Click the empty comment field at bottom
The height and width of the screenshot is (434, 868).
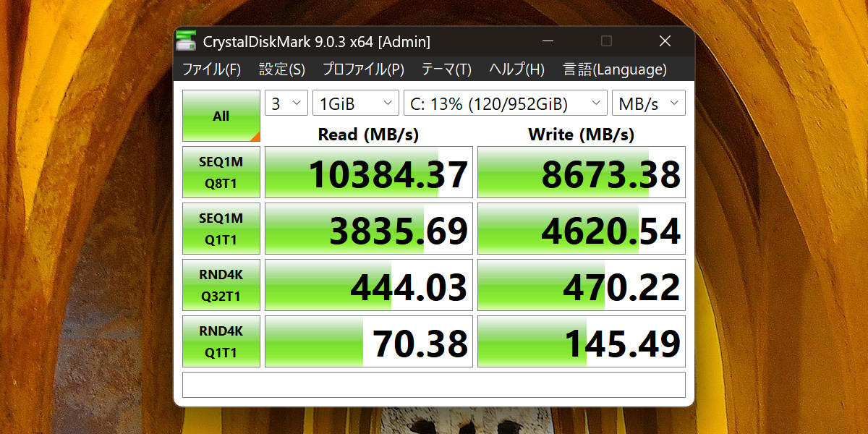(434, 385)
